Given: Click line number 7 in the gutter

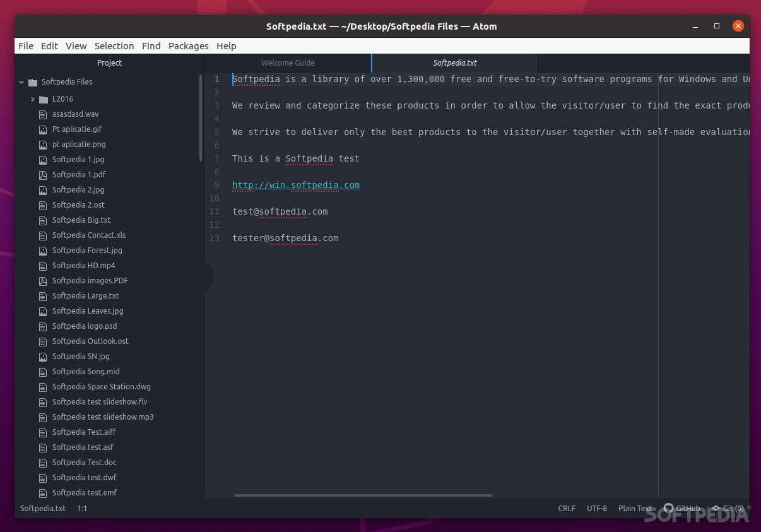Looking at the screenshot, I should [x=217, y=158].
